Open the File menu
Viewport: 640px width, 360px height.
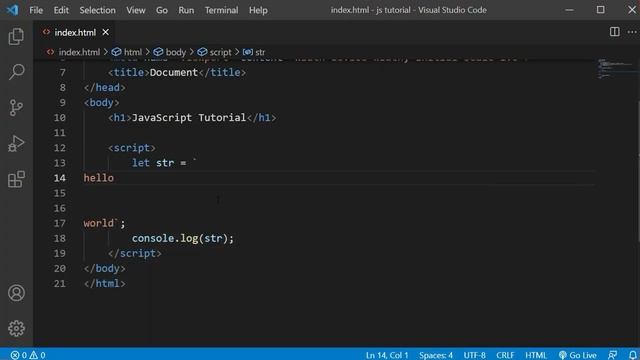(x=36, y=10)
